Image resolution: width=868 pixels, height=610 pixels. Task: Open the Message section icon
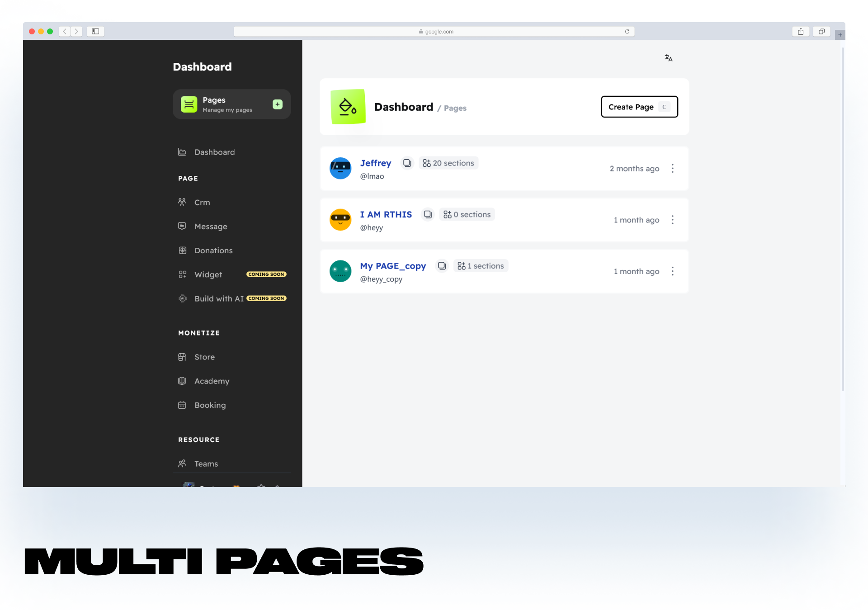tap(182, 226)
